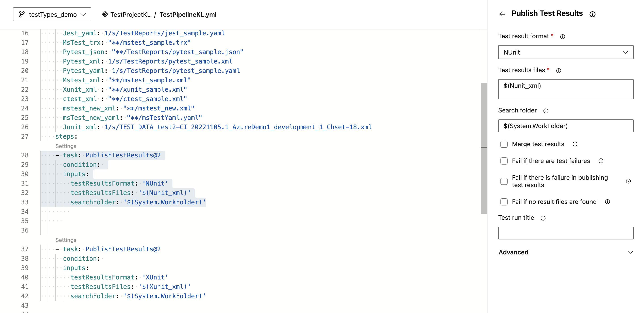Viewport: 644px width, 313px height.
Task: Open the info icon beside Publish Test Results title
Action: (592, 14)
